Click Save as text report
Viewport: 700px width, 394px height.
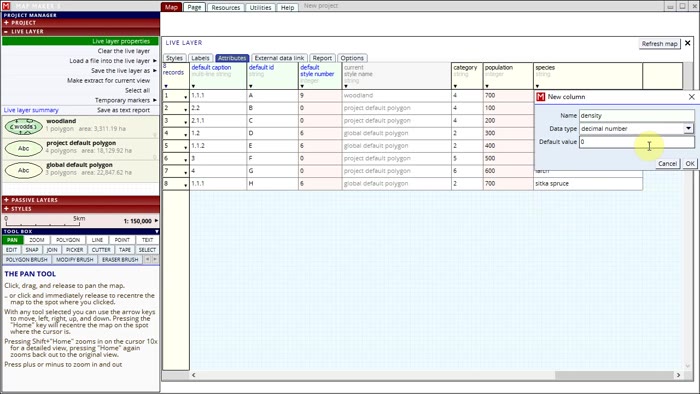pyautogui.click(x=124, y=110)
